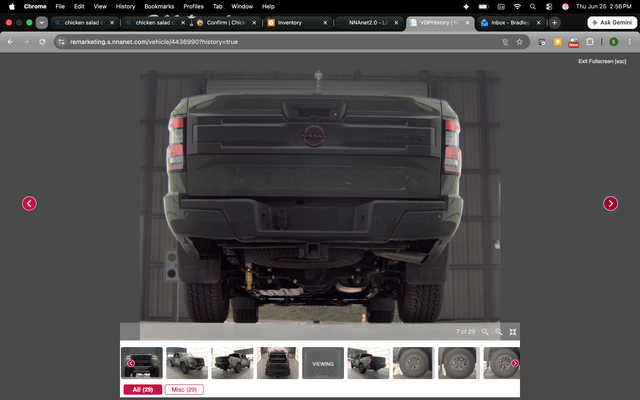Open the View menu
Screen dimensions: 640x400
(x=100, y=7)
